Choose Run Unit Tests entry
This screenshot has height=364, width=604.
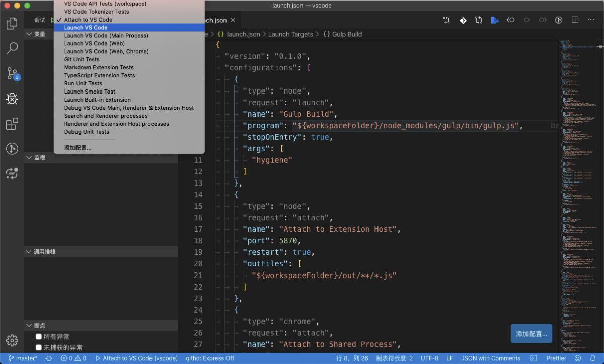[129, 83]
